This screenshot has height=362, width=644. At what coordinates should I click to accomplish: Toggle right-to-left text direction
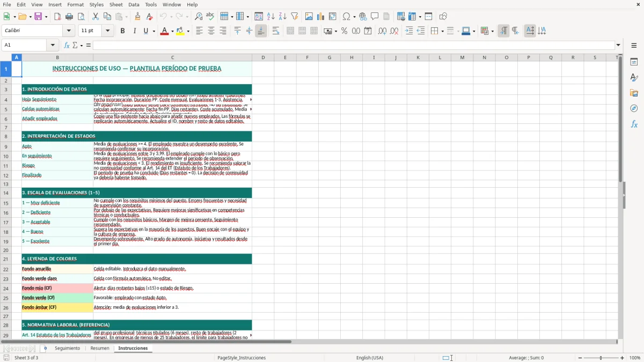515,31
